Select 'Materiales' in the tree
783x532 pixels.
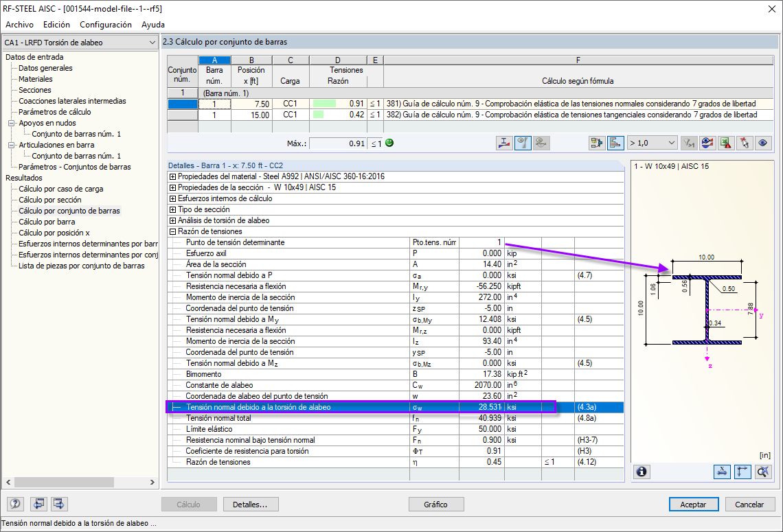[36, 79]
